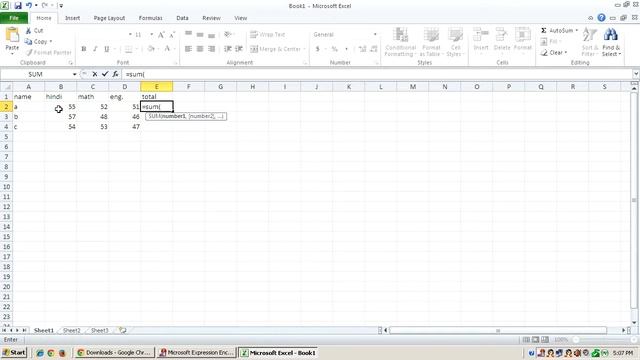Screen dimensions: 640x360
Task: Select cell B2 with value 55
Action: tap(61, 107)
